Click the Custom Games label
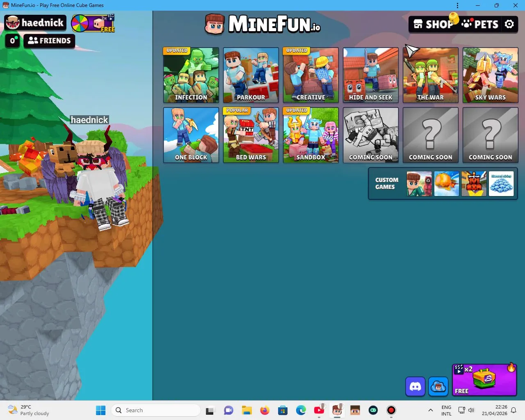Screen dimensions: 525x420 [x=386, y=183]
